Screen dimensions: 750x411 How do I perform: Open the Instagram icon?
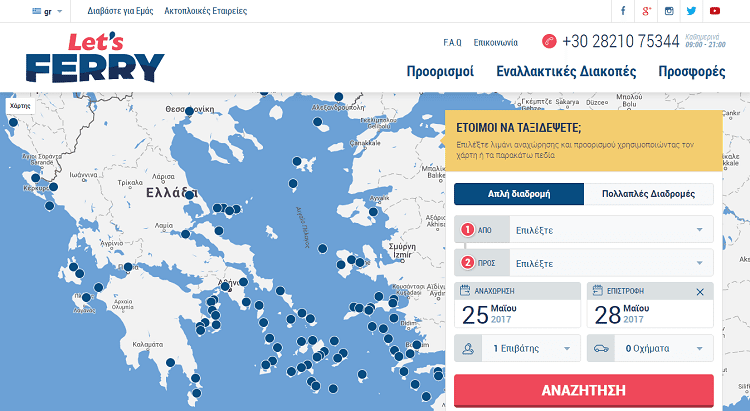(x=669, y=11)
